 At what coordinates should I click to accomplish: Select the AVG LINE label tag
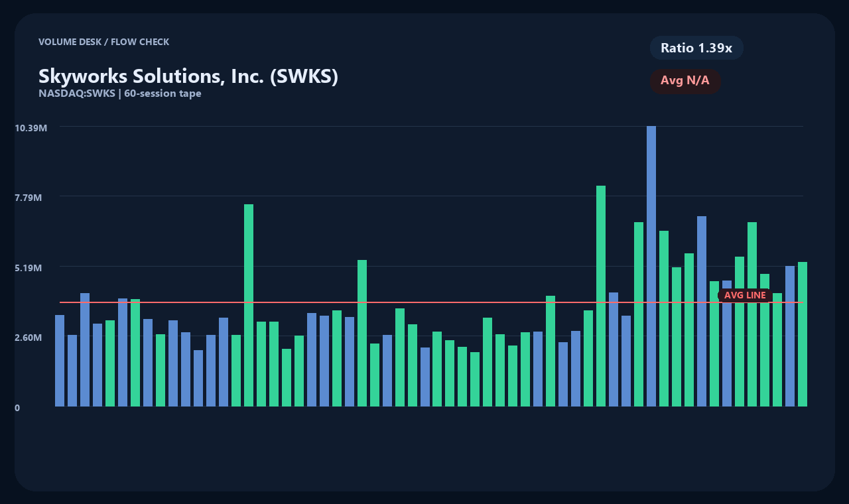(745, 295)
